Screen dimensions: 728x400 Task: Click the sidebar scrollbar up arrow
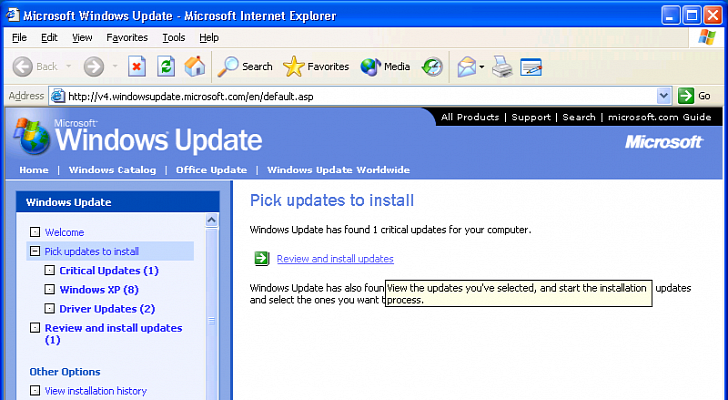pyautogui.click(x=212, y=221)
